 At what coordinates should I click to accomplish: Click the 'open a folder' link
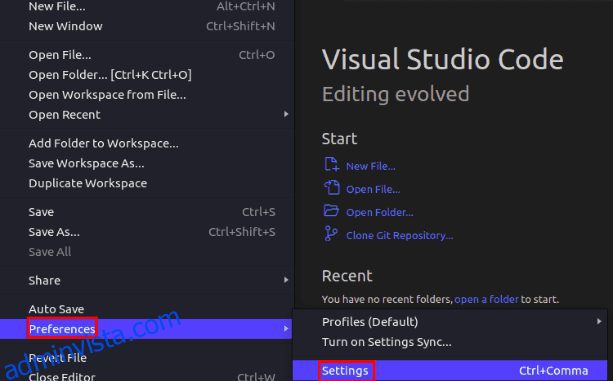tap(486, 299)
